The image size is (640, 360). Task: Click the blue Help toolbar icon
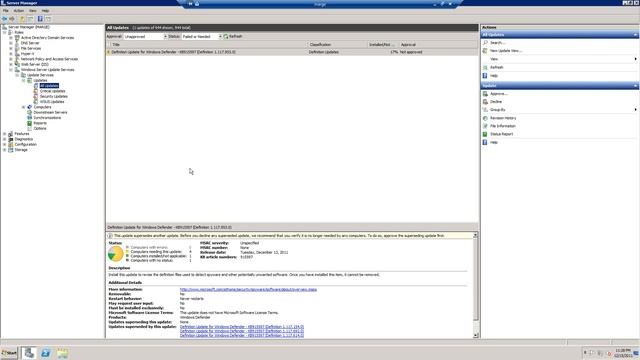40,19
